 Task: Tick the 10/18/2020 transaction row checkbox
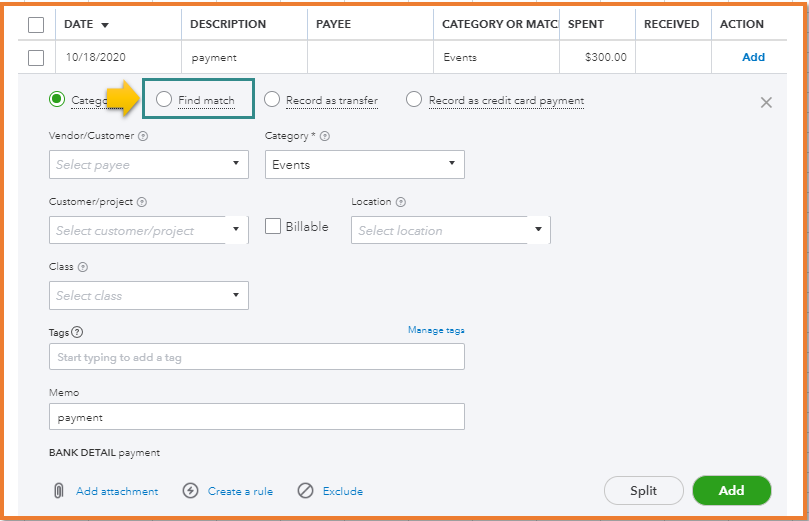[x=36, y=57]
